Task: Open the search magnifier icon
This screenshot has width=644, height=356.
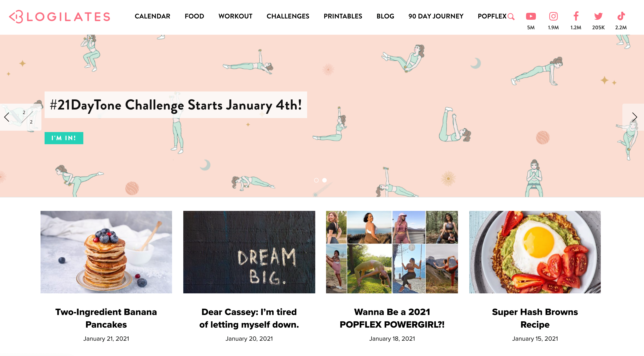Action: tap(511, 16)
